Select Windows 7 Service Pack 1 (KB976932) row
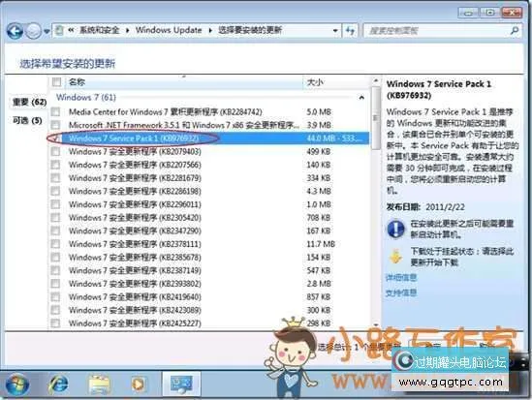 209,138
